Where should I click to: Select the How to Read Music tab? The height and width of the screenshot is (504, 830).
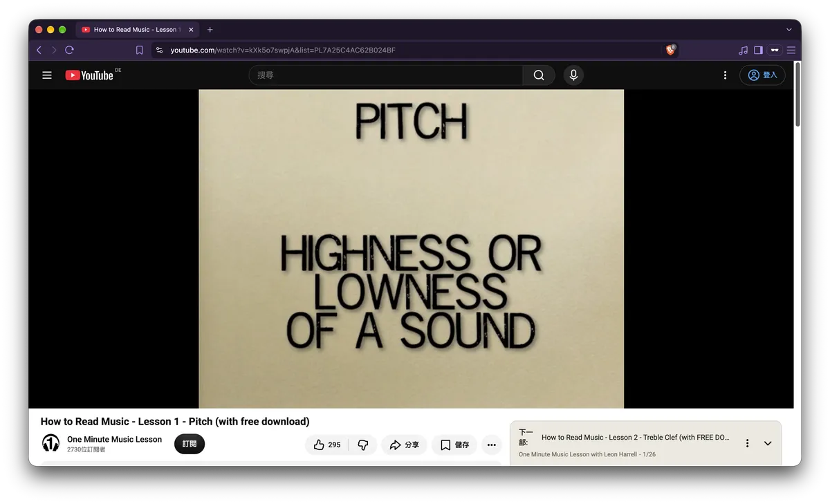click(x=138, y=30)
